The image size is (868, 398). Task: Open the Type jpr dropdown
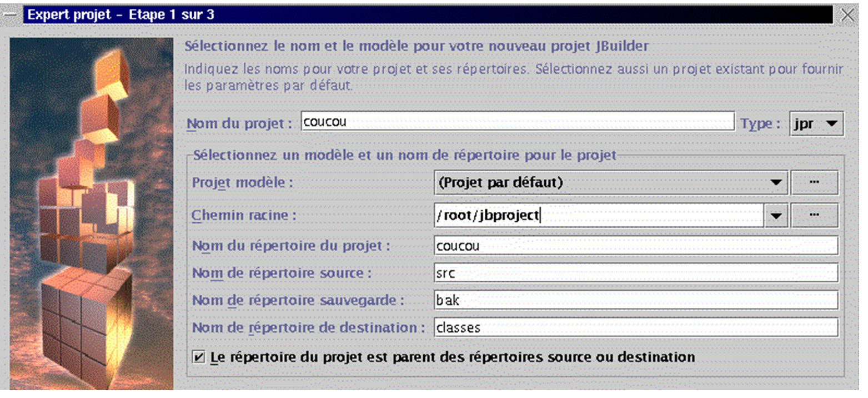816,124
